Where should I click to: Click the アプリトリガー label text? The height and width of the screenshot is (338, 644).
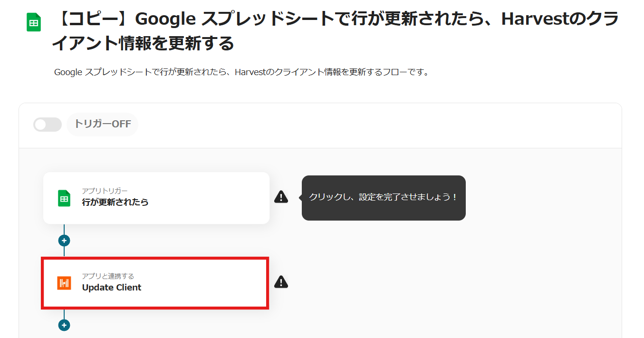click(x=105, y=191)
